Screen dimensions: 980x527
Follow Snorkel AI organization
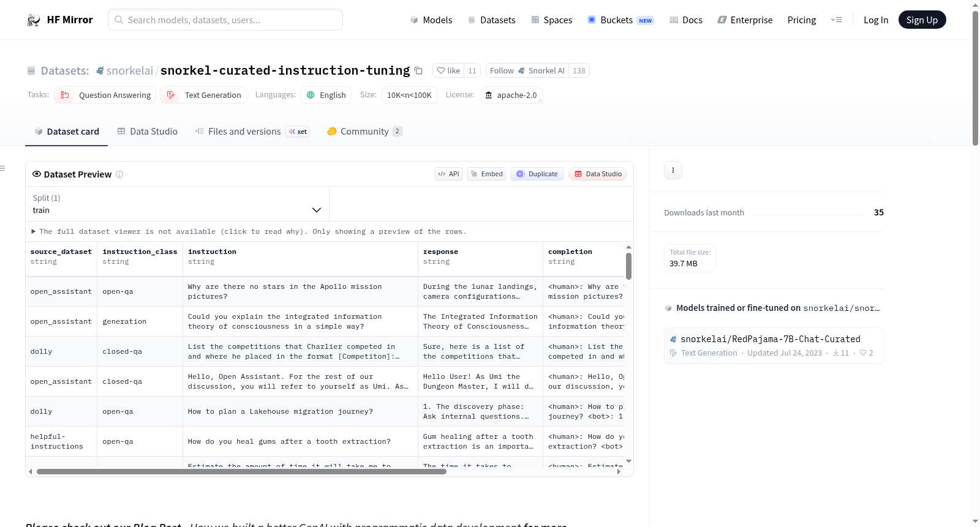[527, 70]
